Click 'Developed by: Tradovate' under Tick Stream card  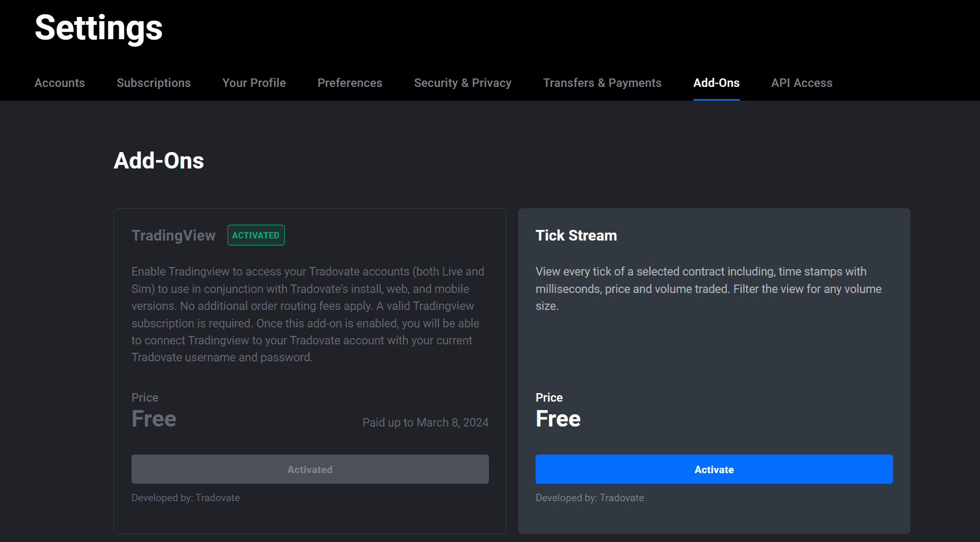click(590, 497)
